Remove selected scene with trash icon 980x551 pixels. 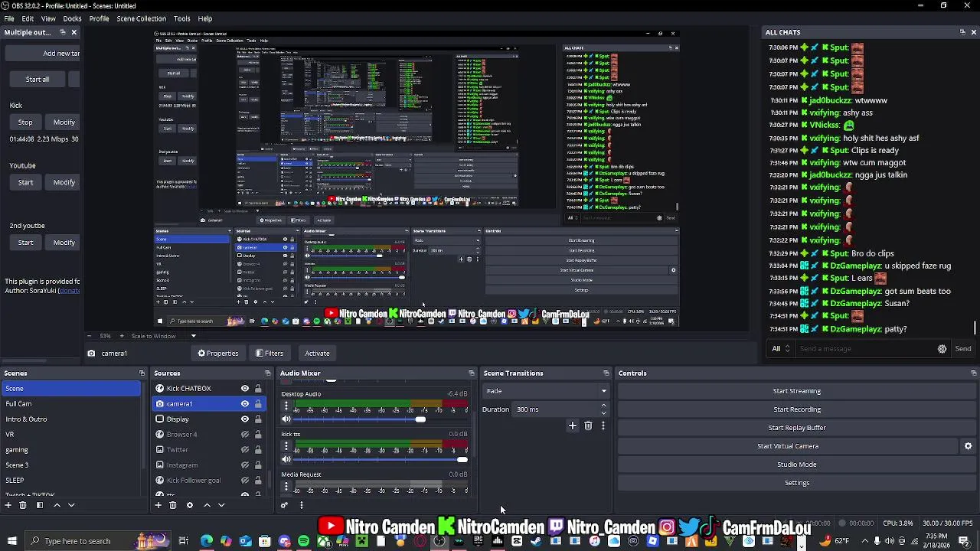23,505
